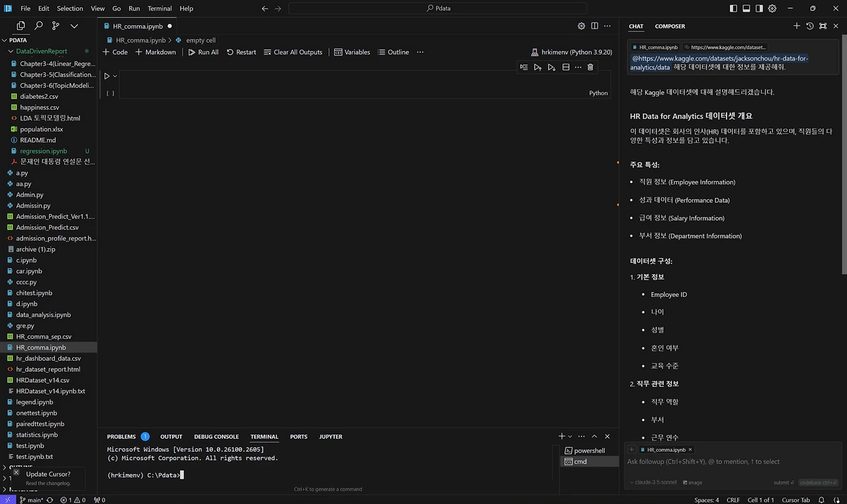Viewport: 847px width, 504px height.
Task: Run the empty cell
Action: pyautogui.click(x=107, y=76)
